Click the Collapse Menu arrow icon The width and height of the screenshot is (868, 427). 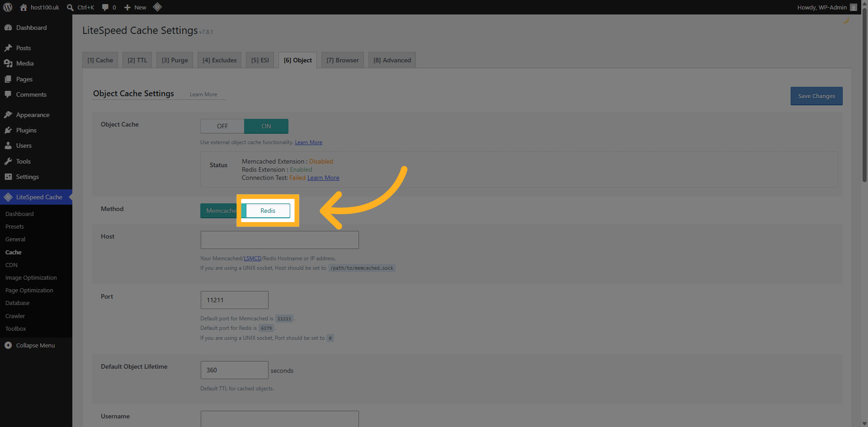(x=8, y=345)
